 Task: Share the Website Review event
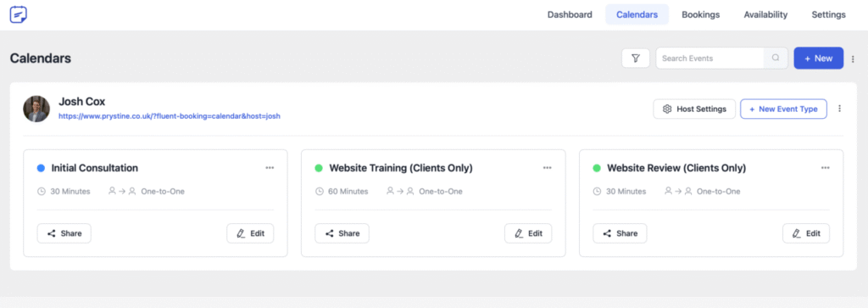[620, 233]
